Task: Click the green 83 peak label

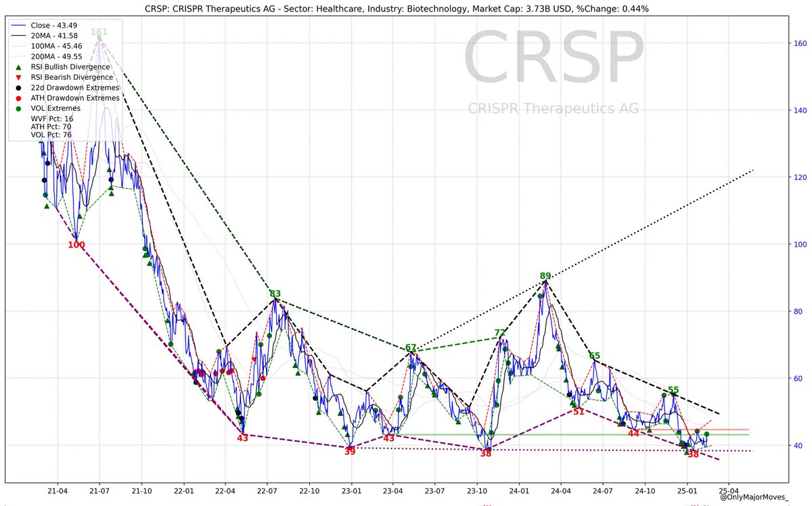Action: click(x=275, y=294)
